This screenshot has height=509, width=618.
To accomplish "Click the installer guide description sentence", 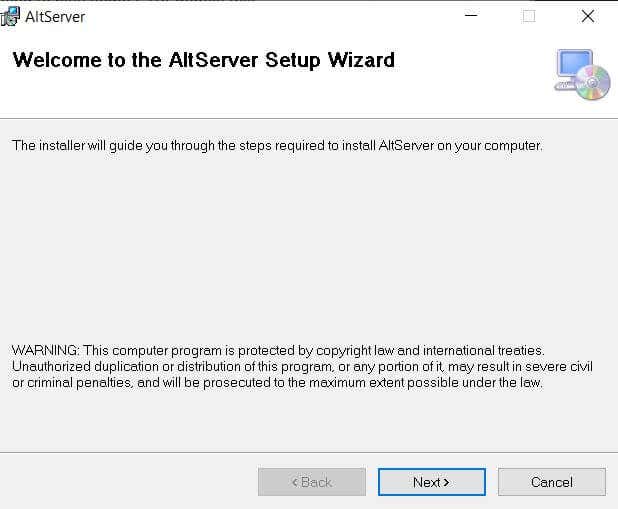I will pos(277,146).
